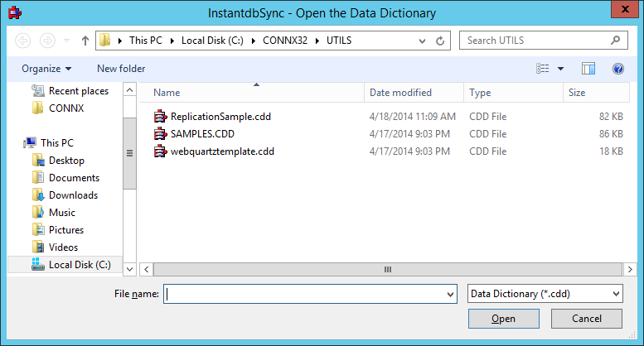Click the Recent places icon
Viewport: 644px width, 346px height.
(38, 90)
